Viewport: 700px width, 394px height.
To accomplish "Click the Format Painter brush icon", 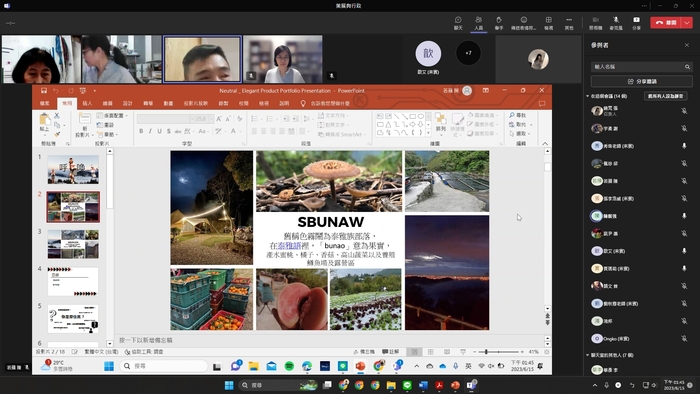I will point(57,134).
